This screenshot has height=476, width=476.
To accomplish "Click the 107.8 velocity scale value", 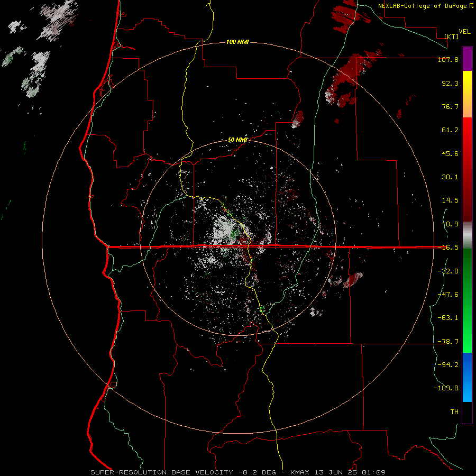I will 448,60.
